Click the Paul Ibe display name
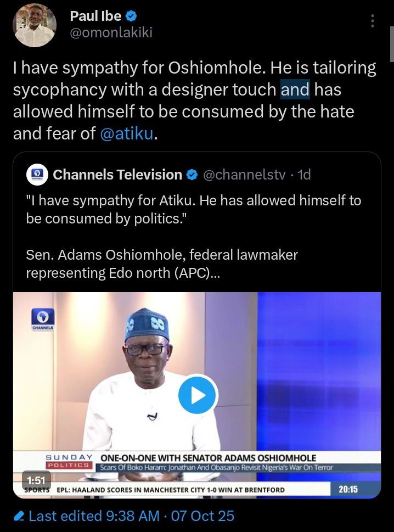The height and width of the screenshot is (532, 394). pyautogui.click(x=95, y=16)
